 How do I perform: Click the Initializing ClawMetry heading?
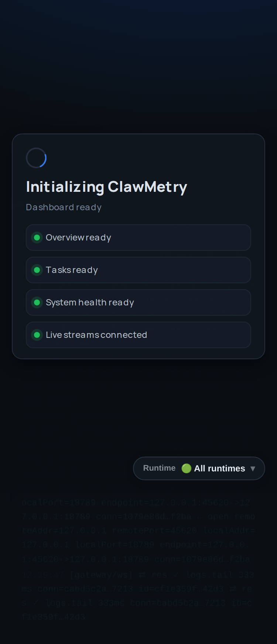click(x=106, y=187)
